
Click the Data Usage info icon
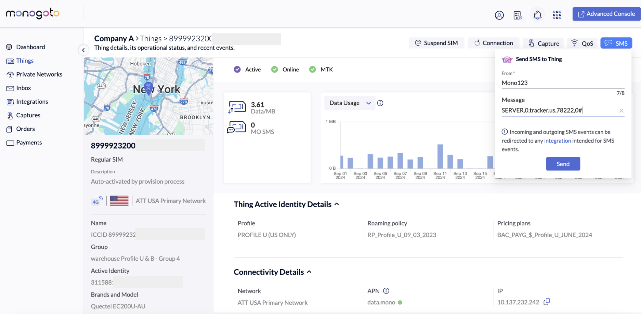point(380,103)
